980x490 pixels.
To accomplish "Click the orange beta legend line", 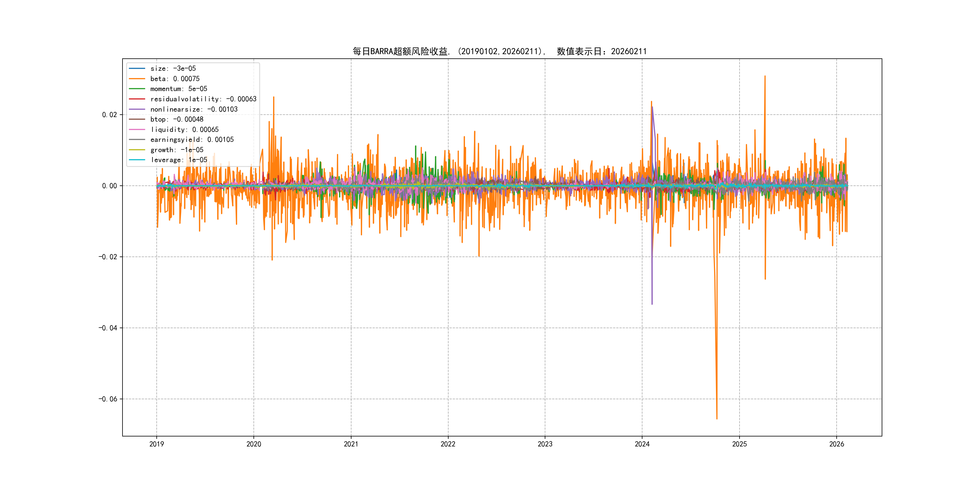I will [x=137, y=79].
